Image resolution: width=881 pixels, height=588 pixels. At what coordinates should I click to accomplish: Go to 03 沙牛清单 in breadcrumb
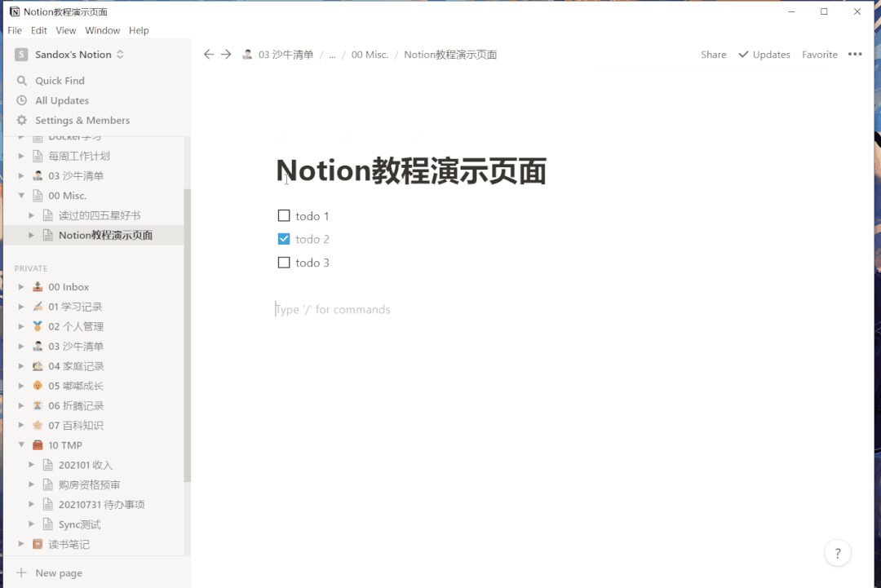277,55
